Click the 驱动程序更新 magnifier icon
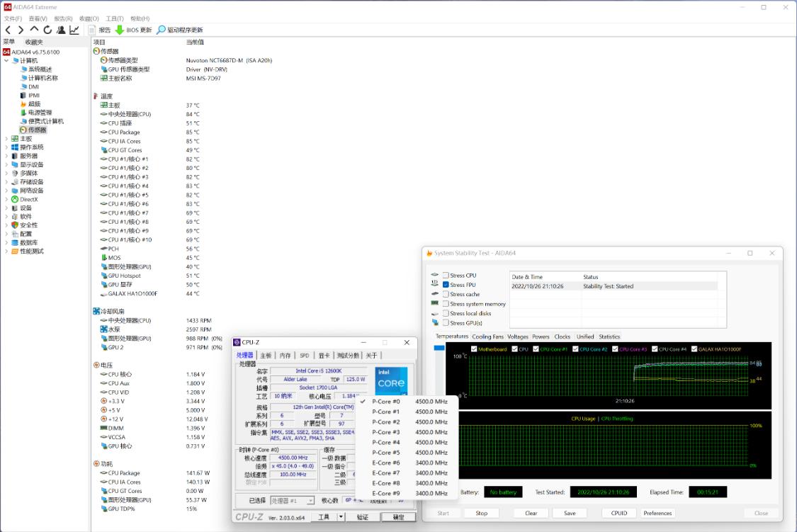The image size is (797, 532). 162,30
